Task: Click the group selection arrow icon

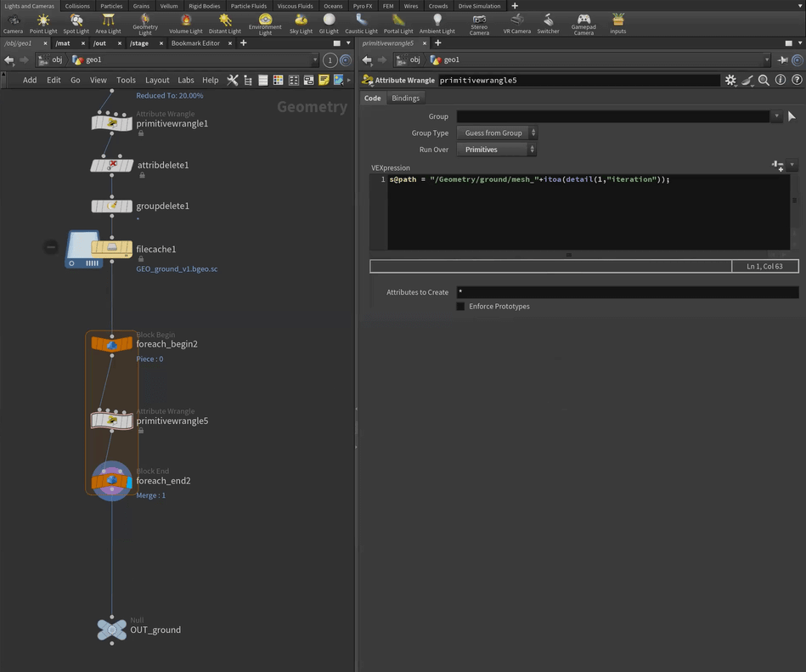Action: pyautogui.click(x=792, y=116)
